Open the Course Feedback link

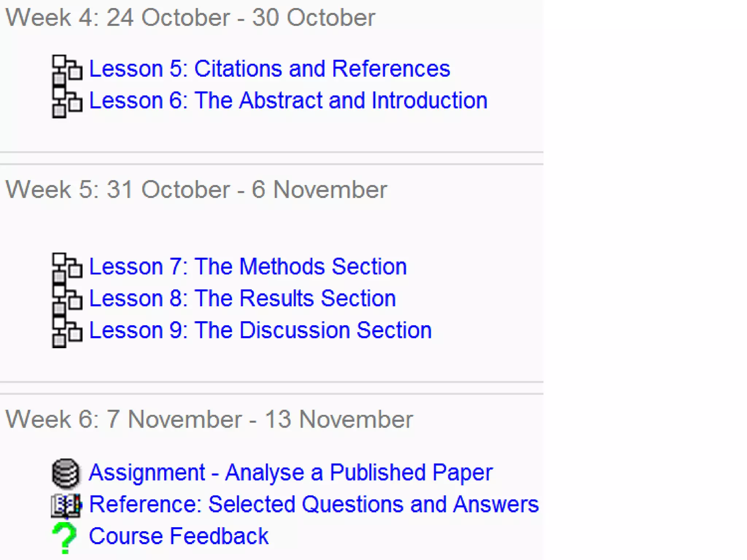coord(179,536)
